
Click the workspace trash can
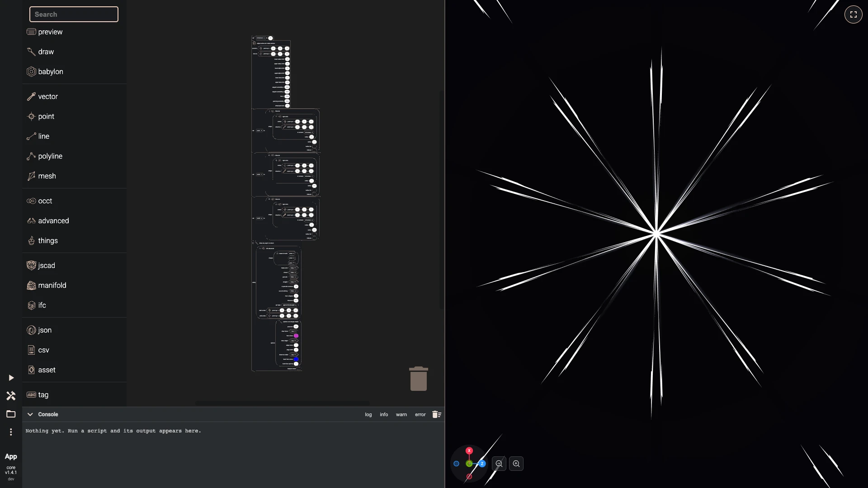419,379
